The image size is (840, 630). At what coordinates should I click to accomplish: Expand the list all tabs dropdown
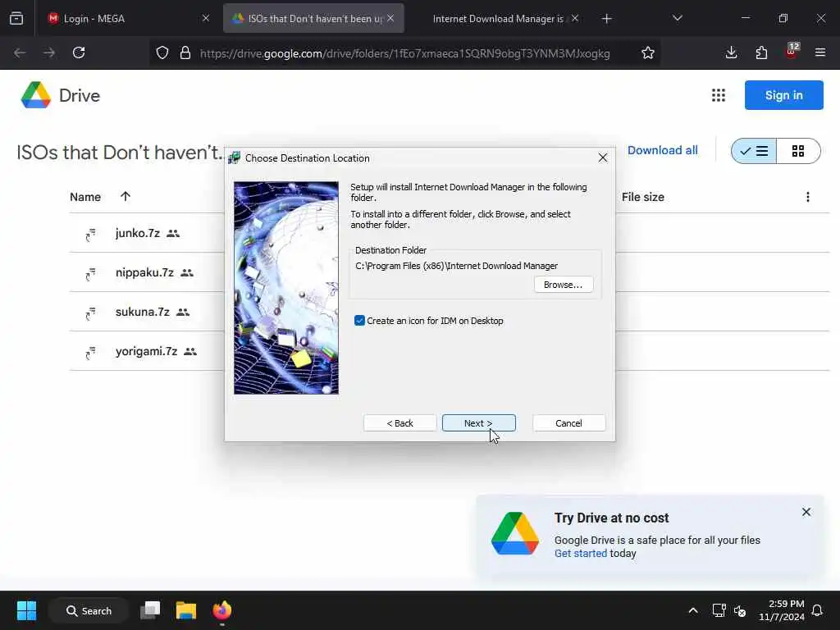point(677,19)
